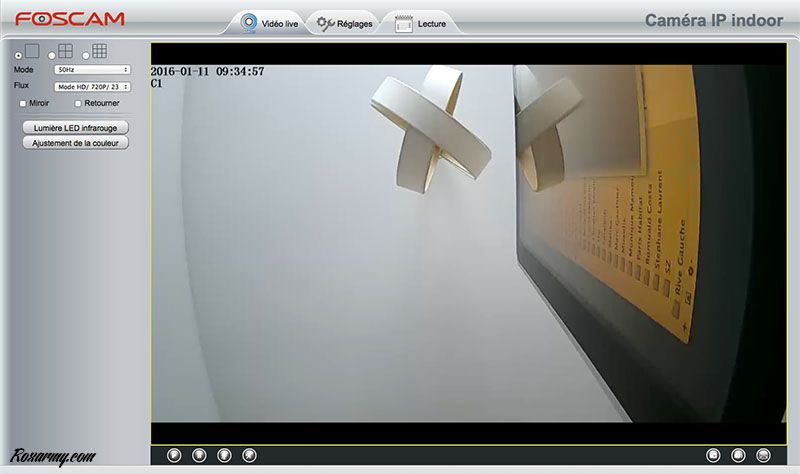Toggle the audio speaker icon below the video

tap(249, 455)
